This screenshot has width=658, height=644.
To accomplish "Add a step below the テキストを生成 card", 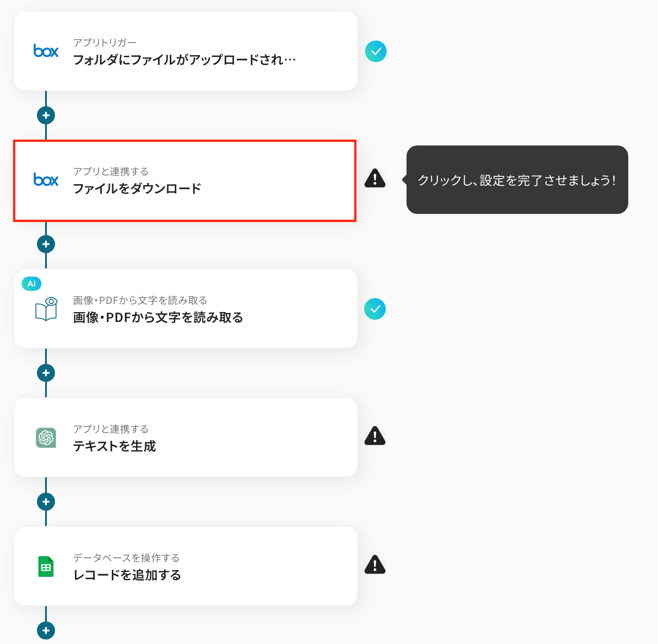I will click(x=46, y=502).
